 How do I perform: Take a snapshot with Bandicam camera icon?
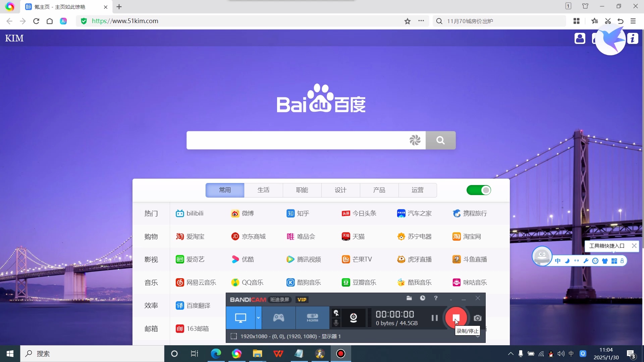(x=478, y=318)
